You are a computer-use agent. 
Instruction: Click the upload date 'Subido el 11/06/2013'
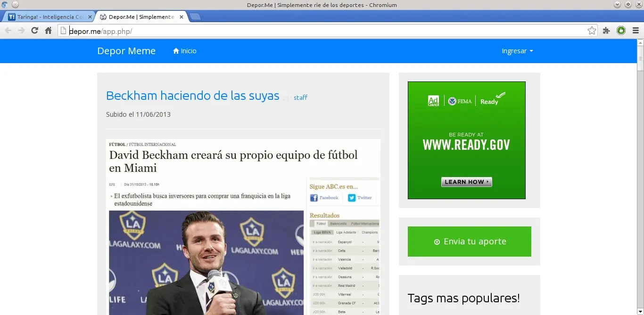point(138,114)
